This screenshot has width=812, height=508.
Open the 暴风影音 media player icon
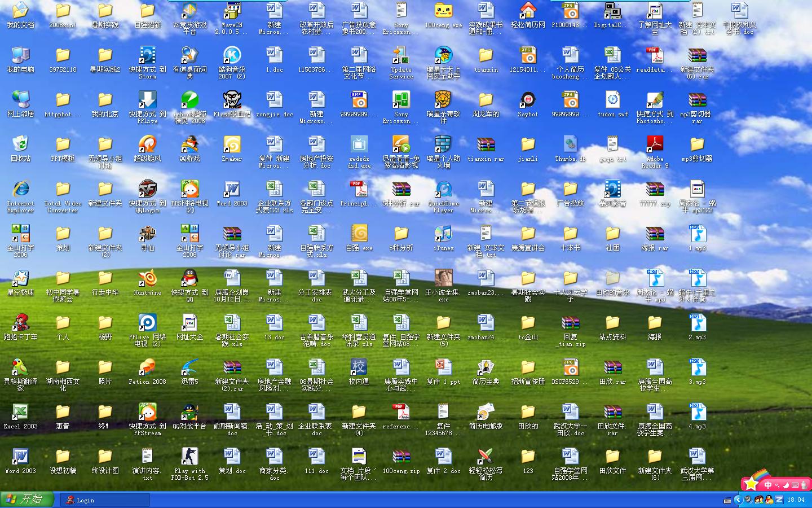pos(612,193)
